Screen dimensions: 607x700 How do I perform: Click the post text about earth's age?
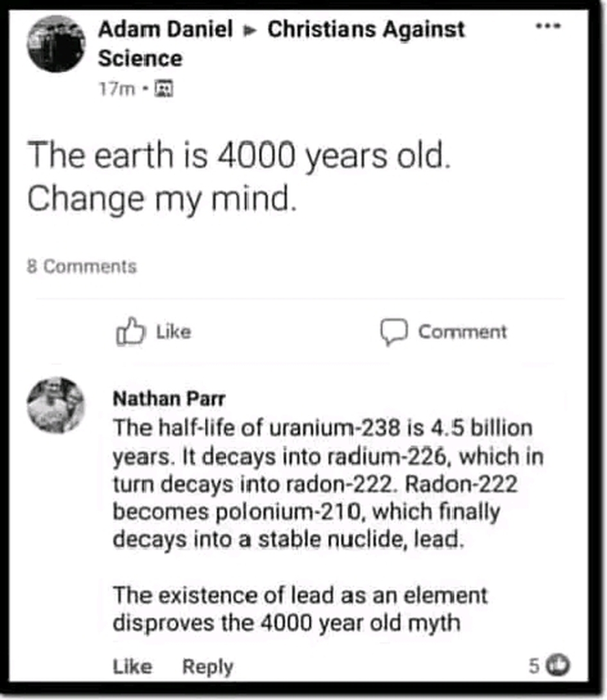click(239, 177)
